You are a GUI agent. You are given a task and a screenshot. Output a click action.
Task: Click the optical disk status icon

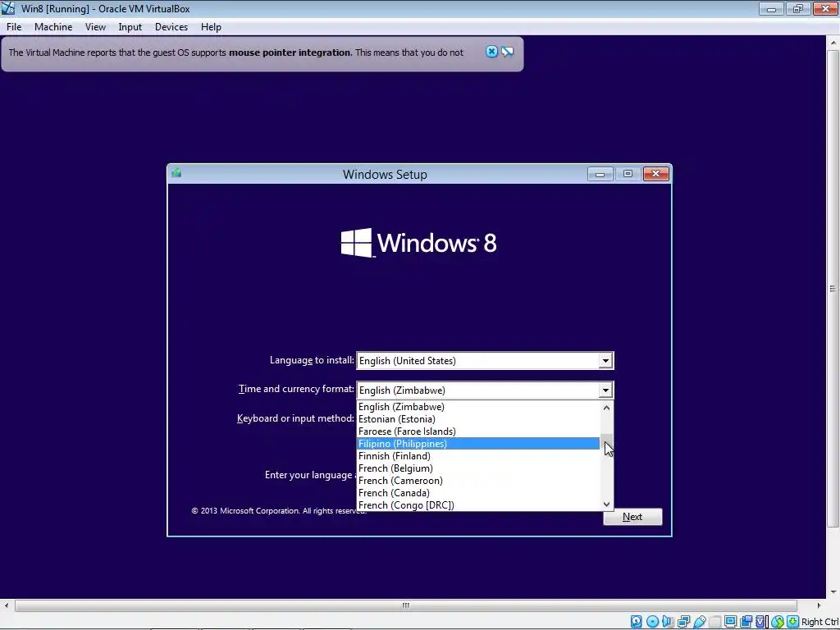coord(652,622)
